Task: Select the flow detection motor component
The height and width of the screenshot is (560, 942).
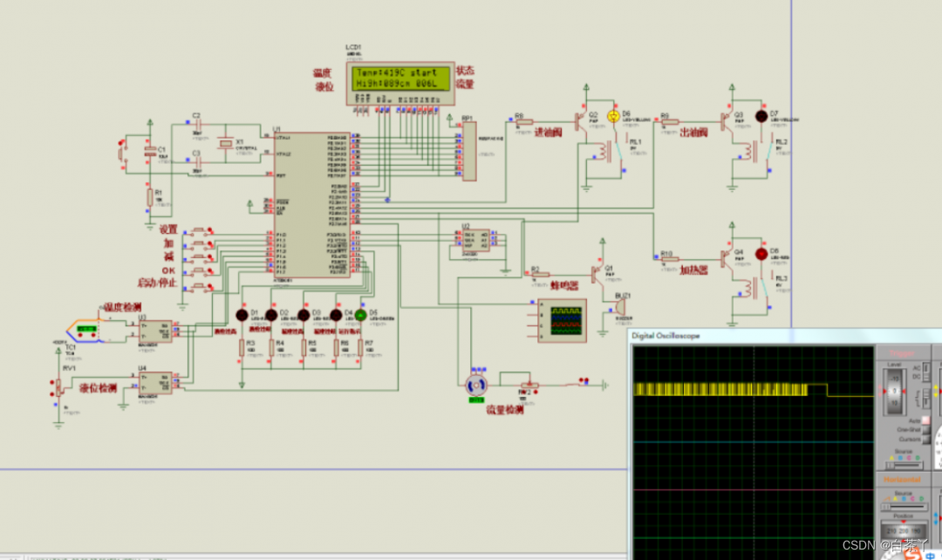Action: (x=476, y=385)
